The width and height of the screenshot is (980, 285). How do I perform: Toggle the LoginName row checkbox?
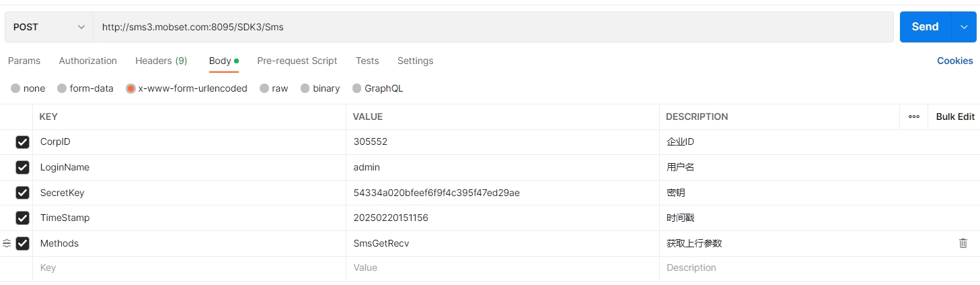click(x=23, y=167)
